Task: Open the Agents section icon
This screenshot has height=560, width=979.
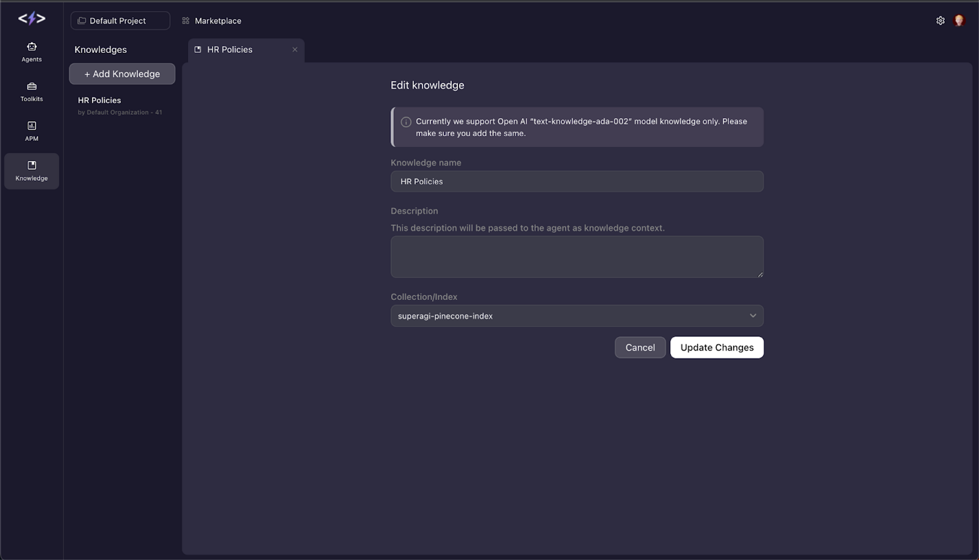Action: click(x=32, y=47)
